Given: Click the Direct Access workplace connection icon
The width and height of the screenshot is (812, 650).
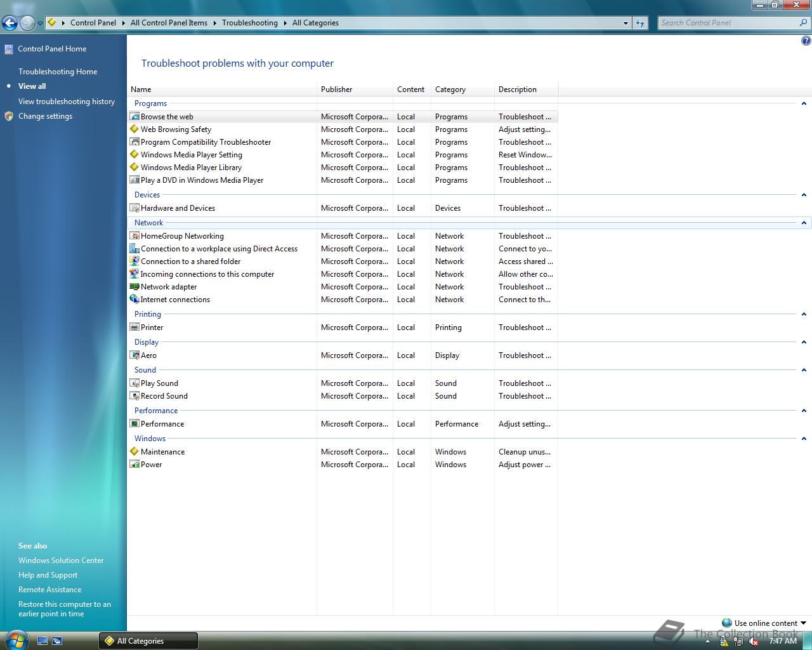Looking at the screenshot, I should (x=134, y=248).
